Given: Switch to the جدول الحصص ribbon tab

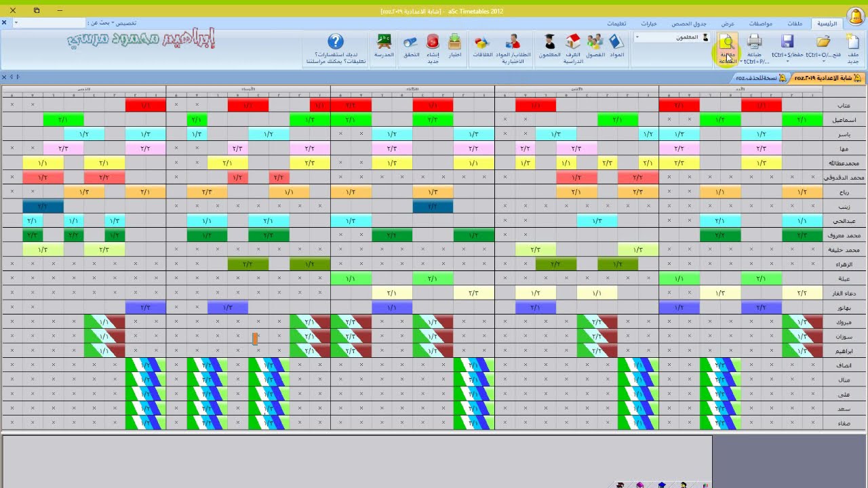Looking at the screenshot, I should [689, 23].
